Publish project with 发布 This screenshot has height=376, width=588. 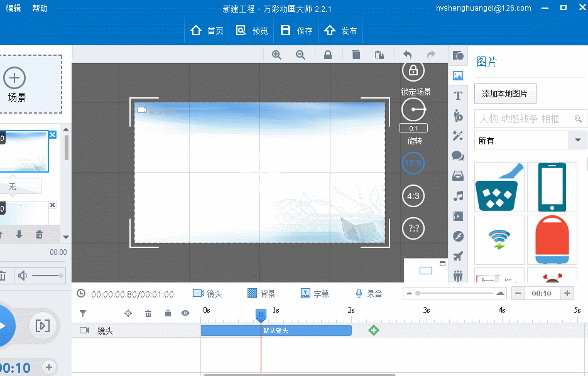(x=340, y=30)
